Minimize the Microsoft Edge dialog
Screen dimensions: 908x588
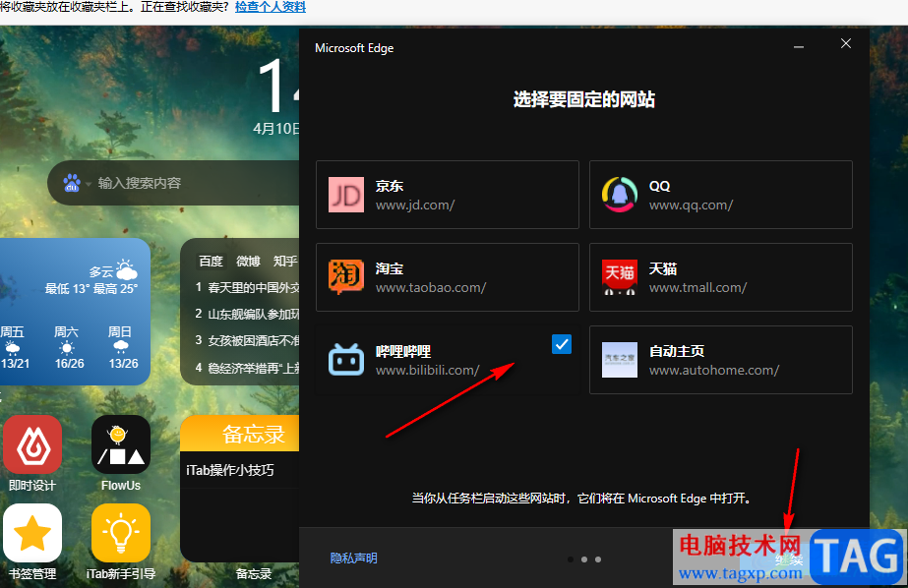799,46
